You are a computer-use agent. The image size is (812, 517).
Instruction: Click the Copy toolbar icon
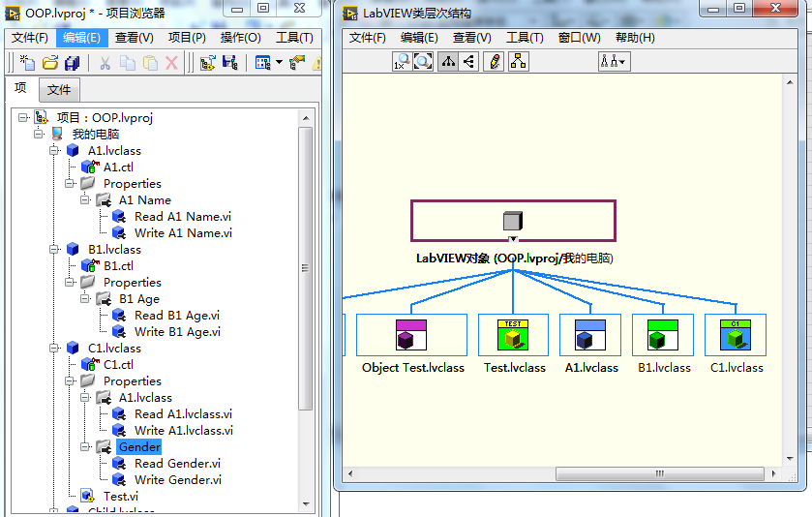[128, 63]
